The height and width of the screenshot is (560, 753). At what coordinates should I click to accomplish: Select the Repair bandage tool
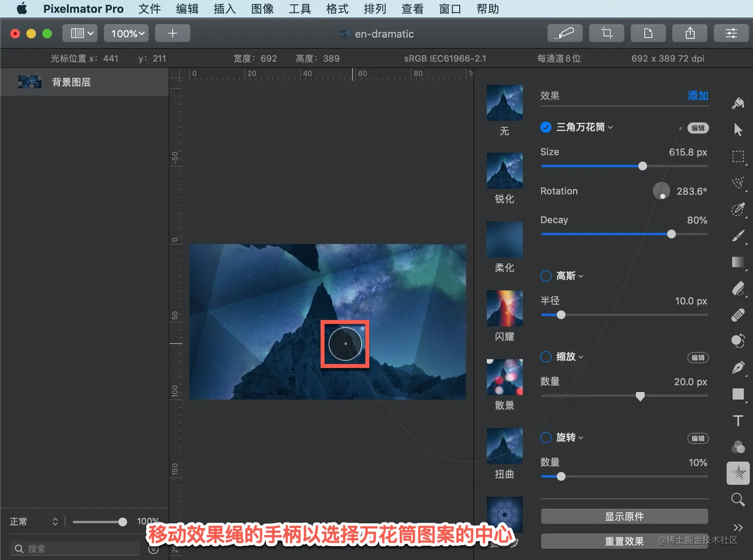pos(738,315)
